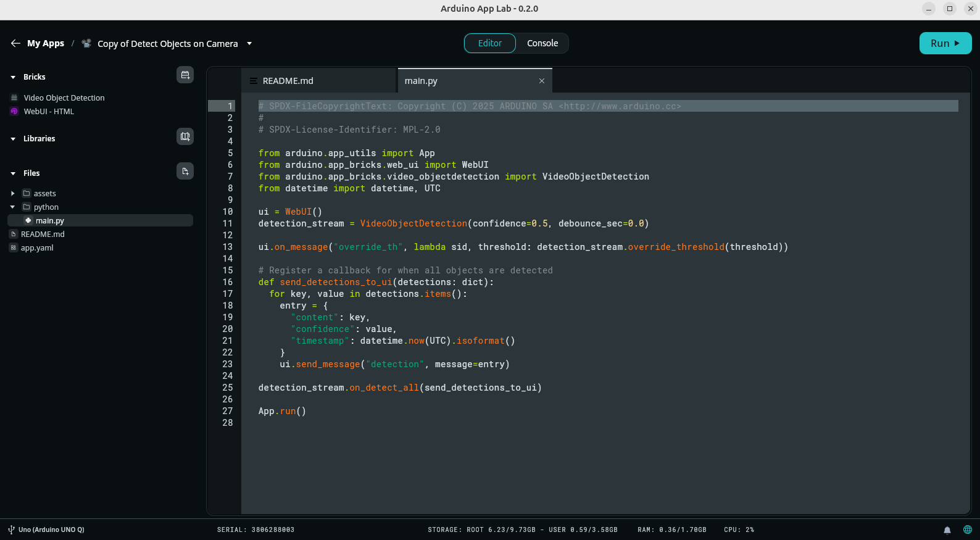Switch to the Editor view
The width and height of the screenshot is (980, 540).
click(x=490, y=43)
